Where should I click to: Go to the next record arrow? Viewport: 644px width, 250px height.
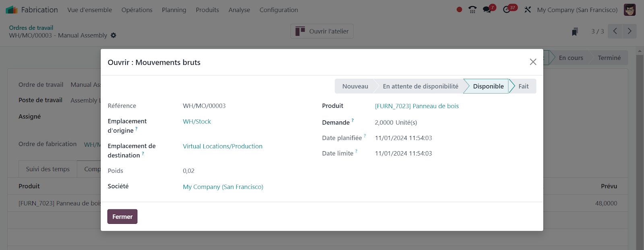tap(630, 31)
